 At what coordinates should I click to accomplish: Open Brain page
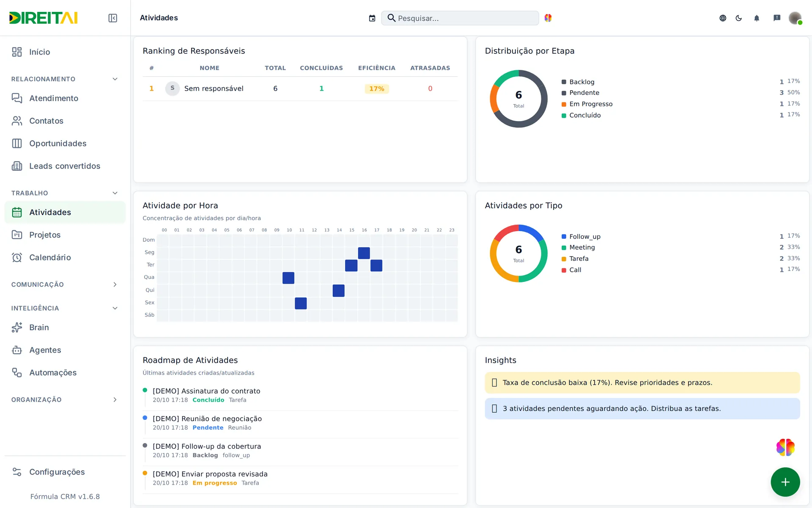pos(65,327)
